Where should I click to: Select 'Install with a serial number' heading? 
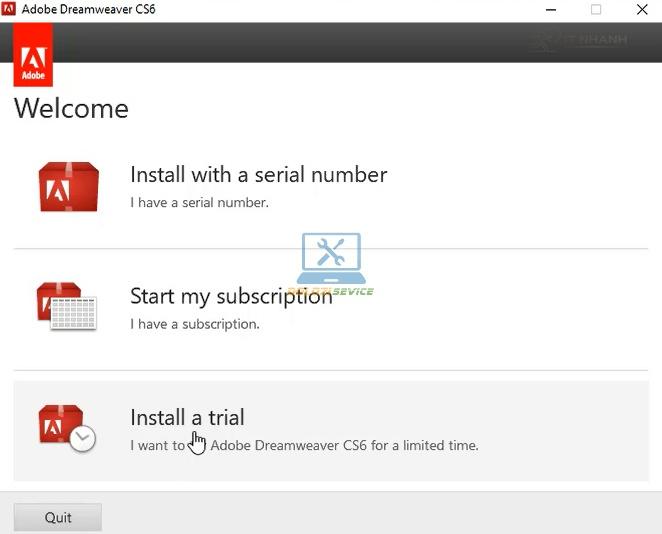pos(258,175)
